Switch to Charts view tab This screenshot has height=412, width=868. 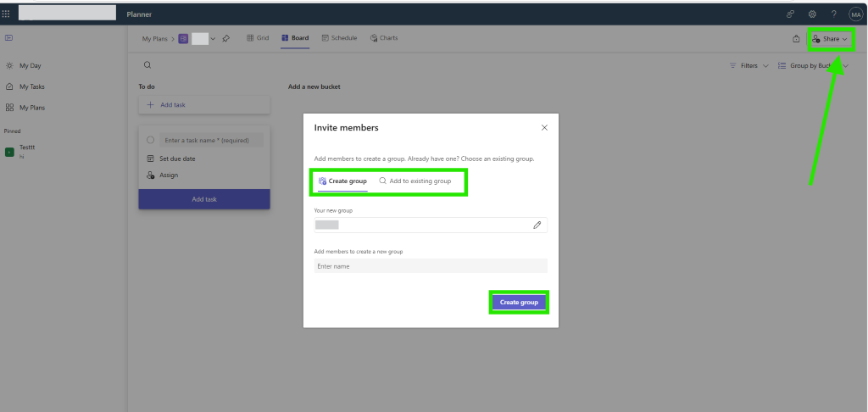click(384, 38)
